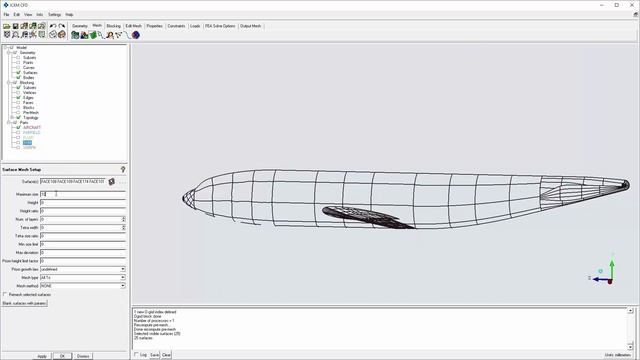Click the Tetra width stepper arrows
This screenshot has width=640, height=360.
pos(123,227)
